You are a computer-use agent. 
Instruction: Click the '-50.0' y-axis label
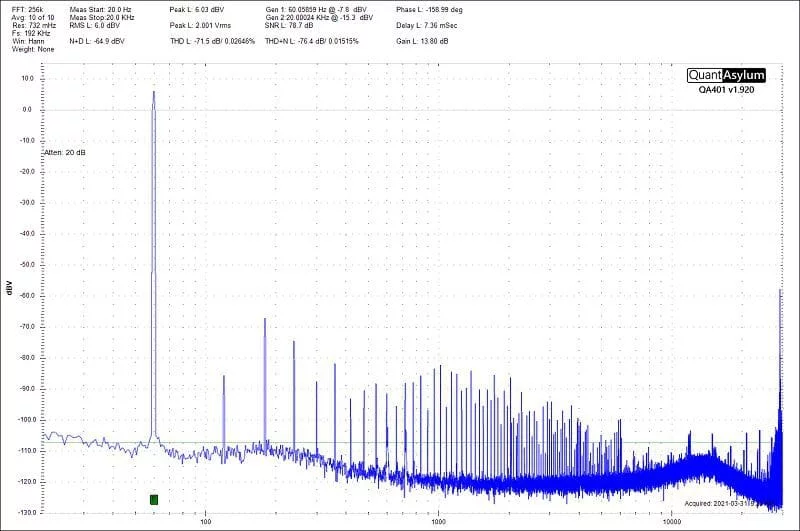point(26,265)
